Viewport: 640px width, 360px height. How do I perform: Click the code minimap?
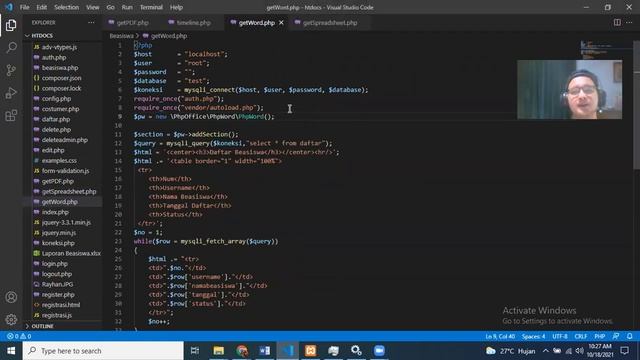pos(606,49)
